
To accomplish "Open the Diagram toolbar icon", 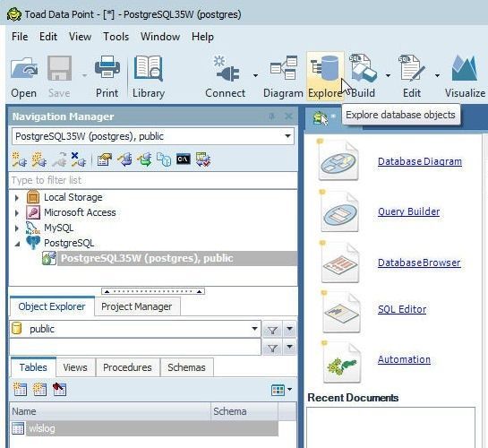I will [284, 68].
